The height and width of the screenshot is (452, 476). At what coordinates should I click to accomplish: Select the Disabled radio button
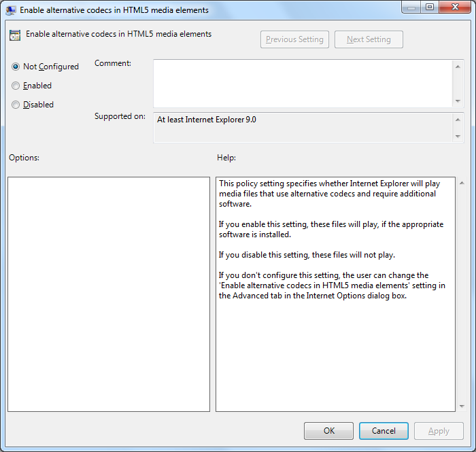tap(16, 105)
